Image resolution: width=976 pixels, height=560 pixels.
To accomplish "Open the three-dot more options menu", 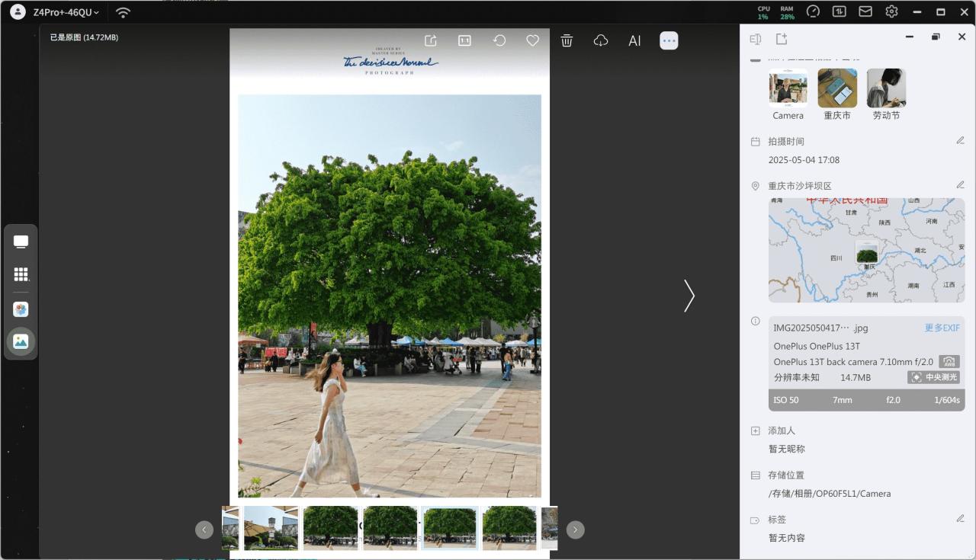I will coord(669,40).
